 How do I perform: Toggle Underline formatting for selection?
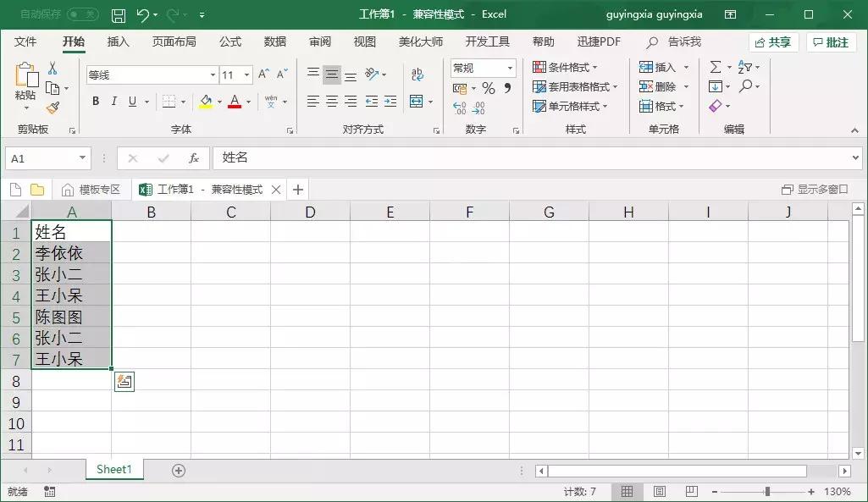point(132,101)
